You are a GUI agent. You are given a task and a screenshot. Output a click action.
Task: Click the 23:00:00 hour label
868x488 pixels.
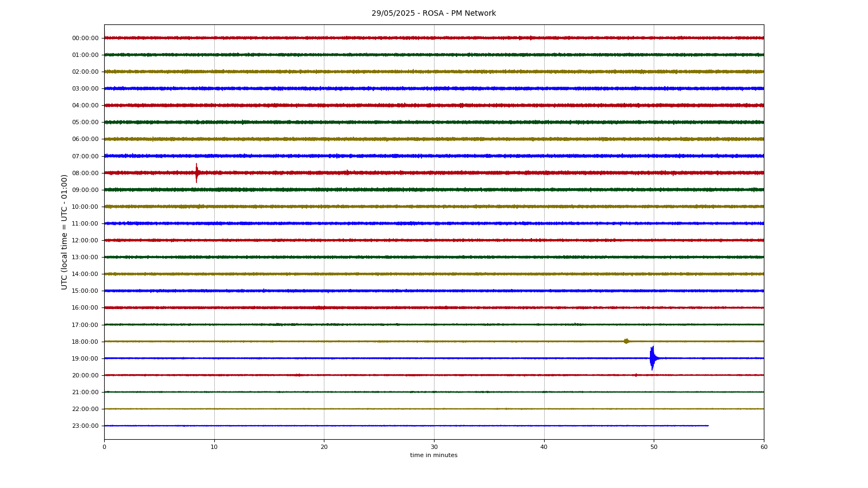coord(85,426)
